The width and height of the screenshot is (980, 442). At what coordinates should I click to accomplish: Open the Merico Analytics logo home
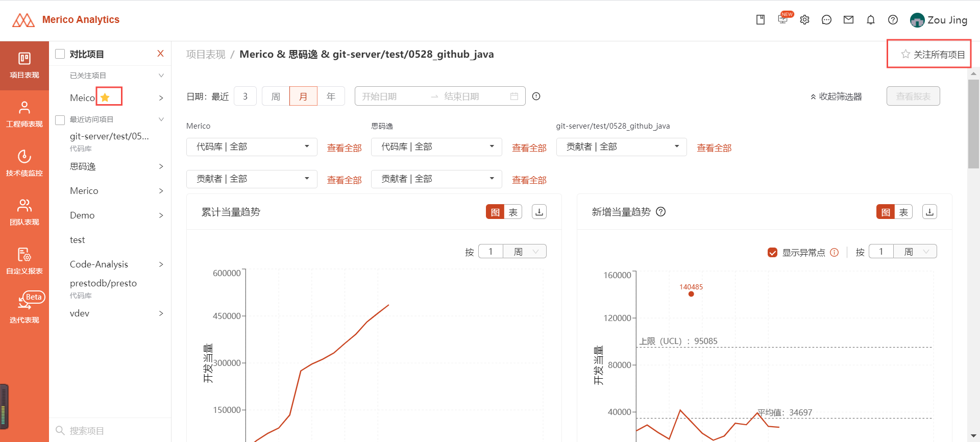[66, 20]
